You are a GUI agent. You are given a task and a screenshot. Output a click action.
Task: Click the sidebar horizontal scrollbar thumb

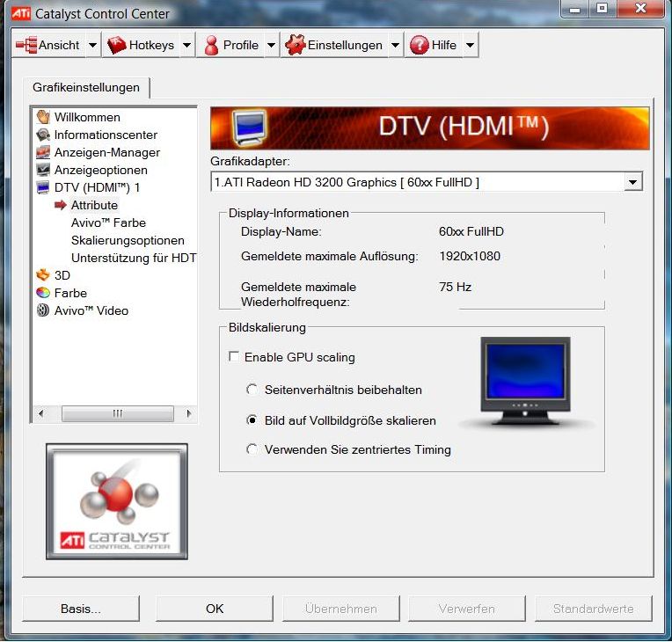[x=105, y=413]
